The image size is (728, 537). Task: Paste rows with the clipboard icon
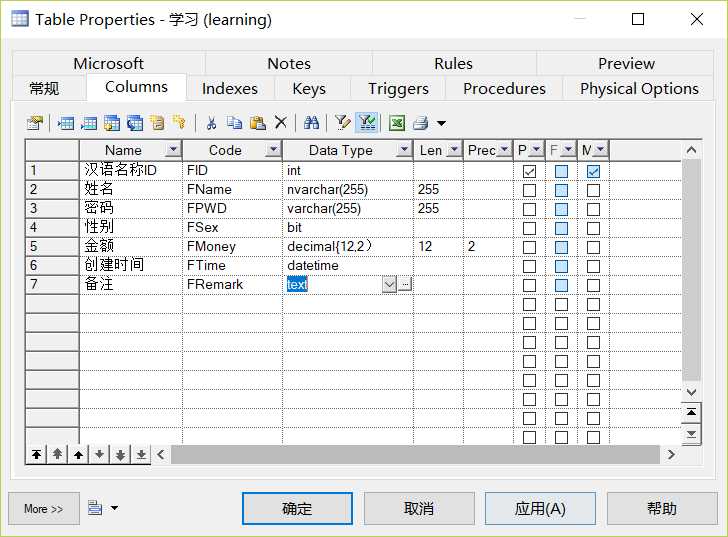258,123
